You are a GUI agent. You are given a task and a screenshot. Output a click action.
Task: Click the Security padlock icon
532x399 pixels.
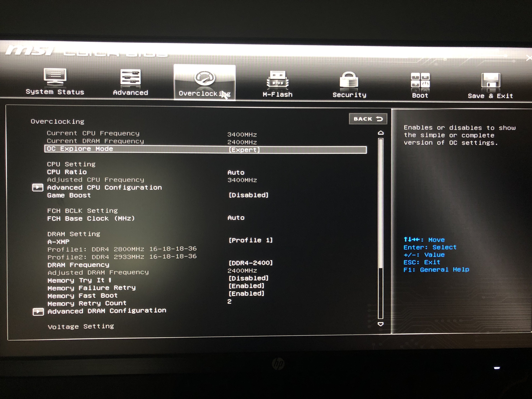[x=349, y=80]
